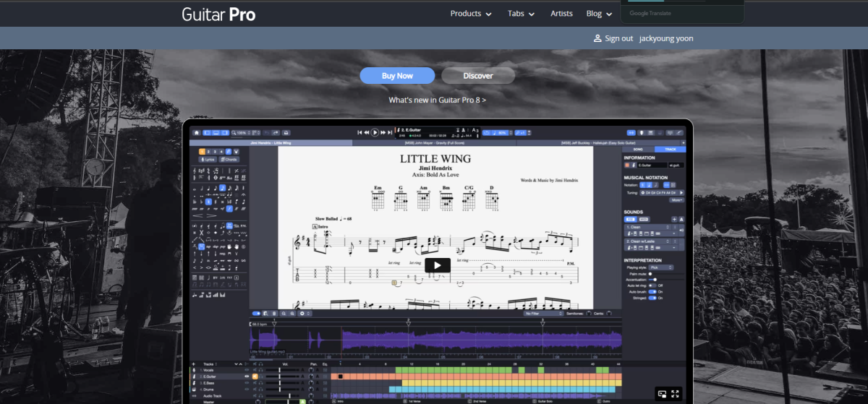This screenshot has height=404, width=868.
Task: Open the 2. E.Guitar track selector
Action: pos(429,129)
